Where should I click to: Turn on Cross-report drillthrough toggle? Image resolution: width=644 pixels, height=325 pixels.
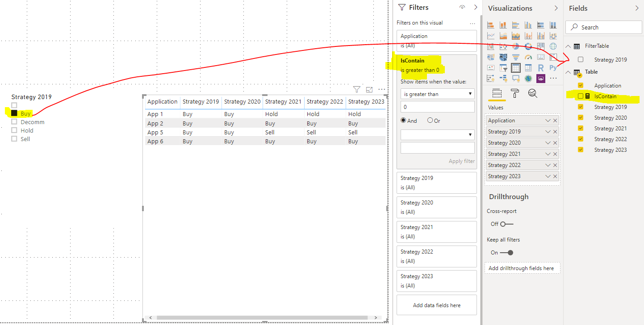[507, 224]
